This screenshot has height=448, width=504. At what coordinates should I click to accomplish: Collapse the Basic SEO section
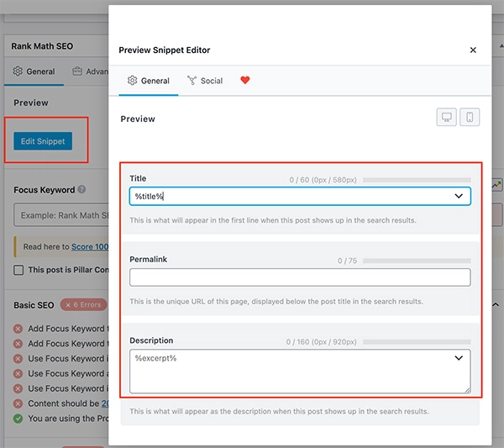(x=496, y=305)
